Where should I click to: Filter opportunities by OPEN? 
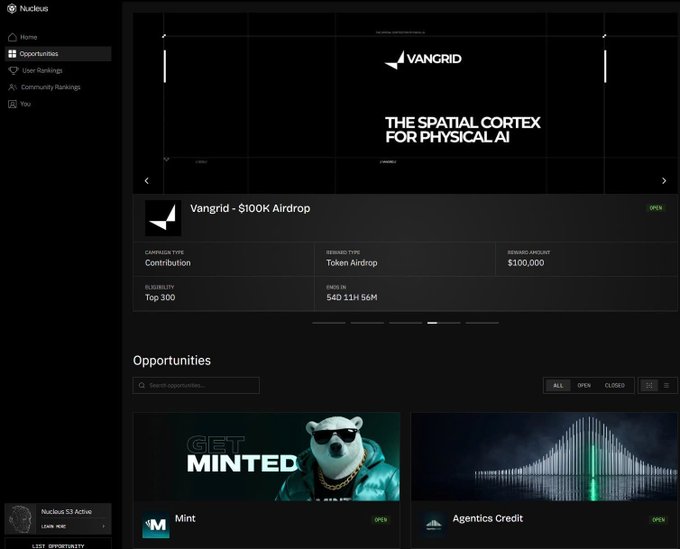coord(584,386)
